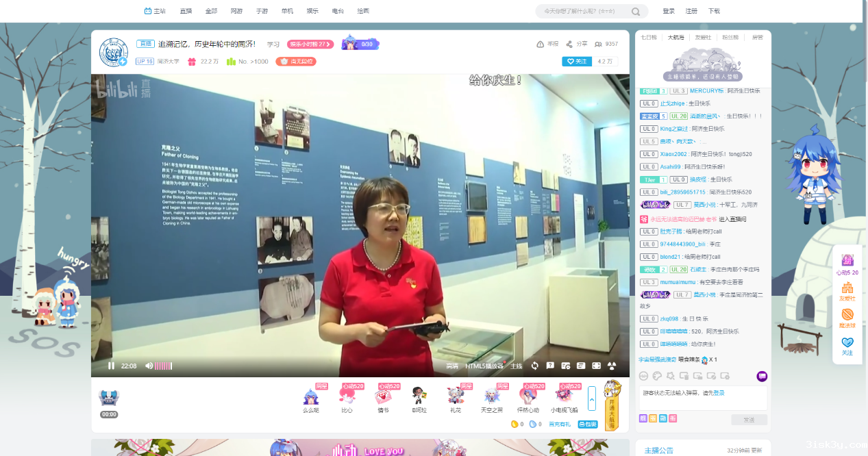
Task: Toggle 关注 follow button for 同济大学
Action: (576, 62)
